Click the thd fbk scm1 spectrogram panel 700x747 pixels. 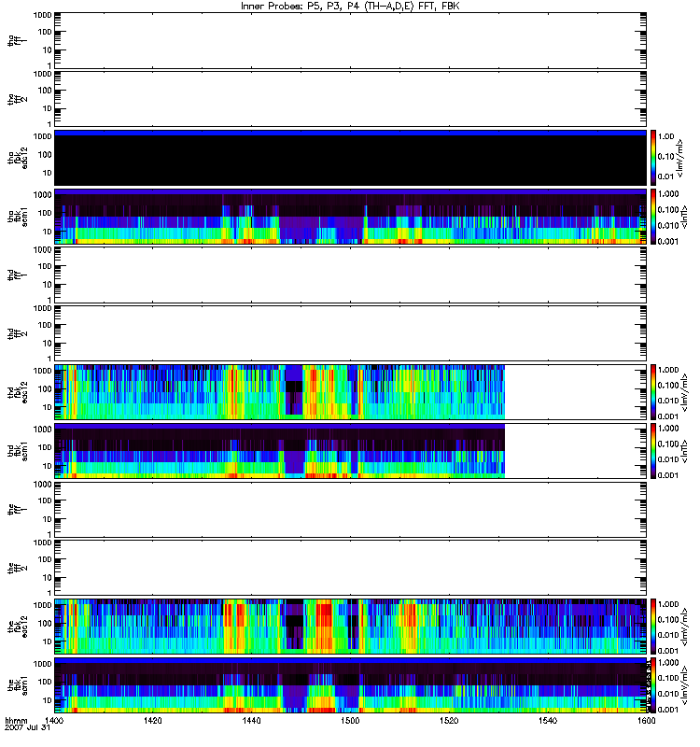350,451
